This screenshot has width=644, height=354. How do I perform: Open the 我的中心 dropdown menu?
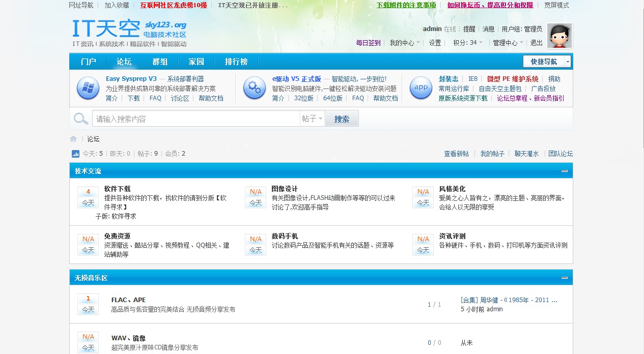405,43
